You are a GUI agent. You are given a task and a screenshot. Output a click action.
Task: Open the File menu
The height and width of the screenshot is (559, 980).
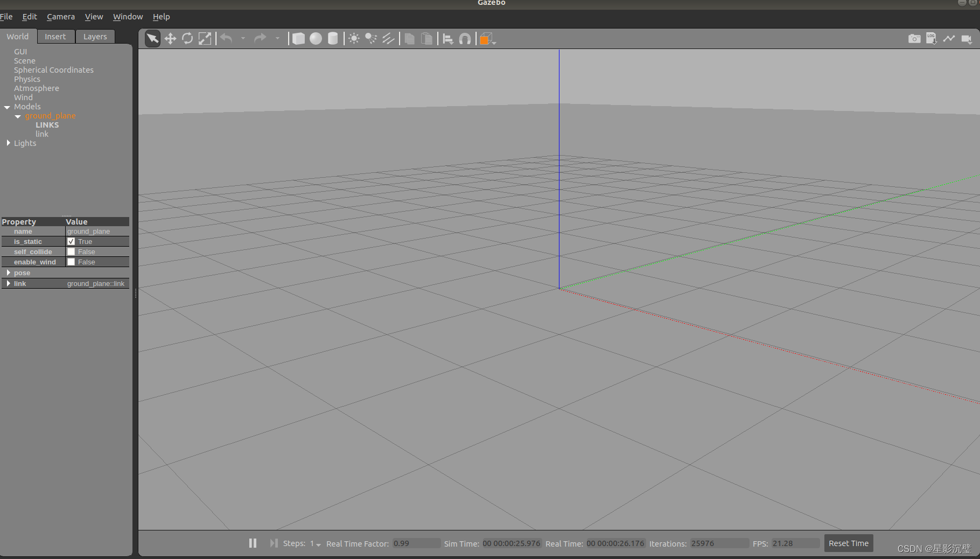[x=6, y=17]
